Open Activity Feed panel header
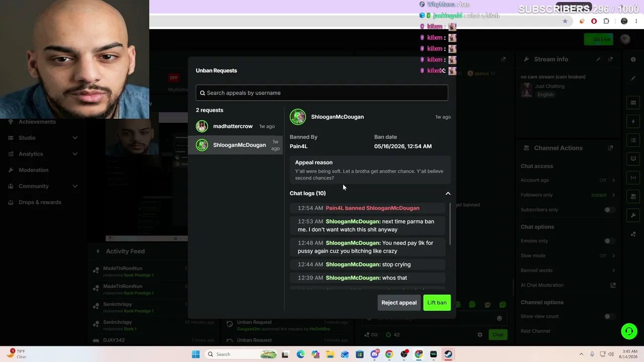 pos(125,251)
